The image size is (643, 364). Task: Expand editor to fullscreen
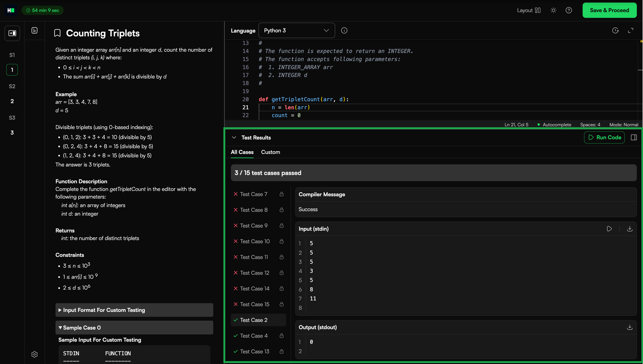[631, 30]
